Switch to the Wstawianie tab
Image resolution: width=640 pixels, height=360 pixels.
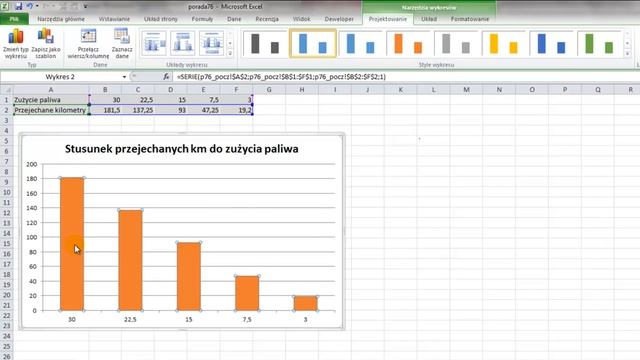(x=114, y=19)
